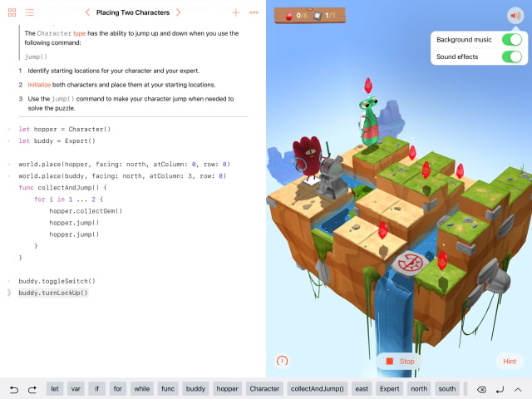The height and width of the screenshot is (399, 532).
Task: Tap the Placing Two Characters page title
Action: click(x=133, y=12)
